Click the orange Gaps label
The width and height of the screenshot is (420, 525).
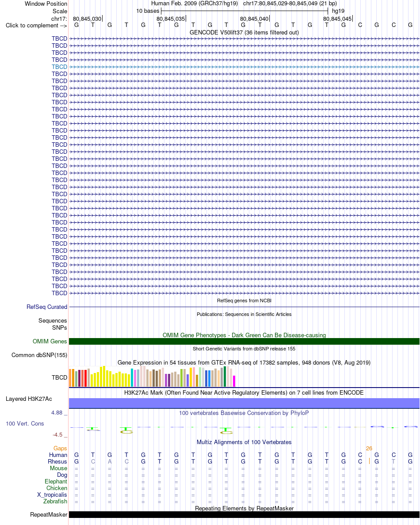point(60,449)
